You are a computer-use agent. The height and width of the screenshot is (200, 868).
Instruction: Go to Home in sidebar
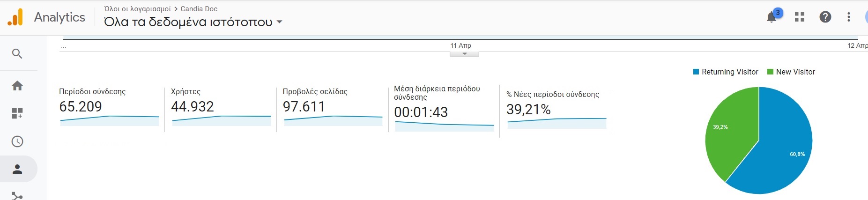(17, 86)
